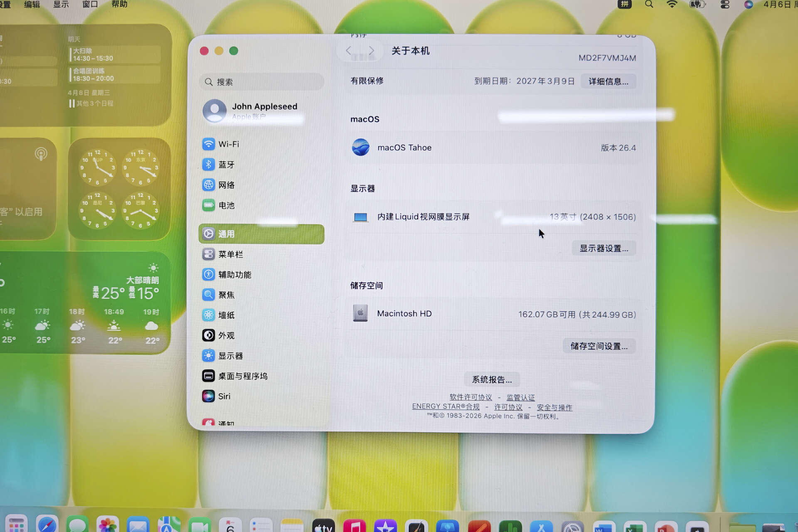Image resolution: width=798 pixels, height=532 pixels.
Task: Select the Bluetooth (蓝牙) sidebar icon
Action: tap(208, 165)
